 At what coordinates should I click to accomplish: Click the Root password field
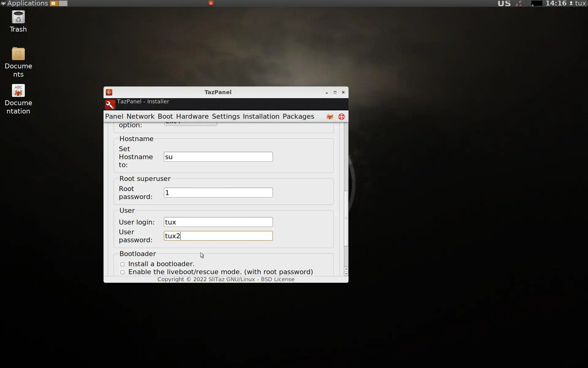(x=218, y=193)
